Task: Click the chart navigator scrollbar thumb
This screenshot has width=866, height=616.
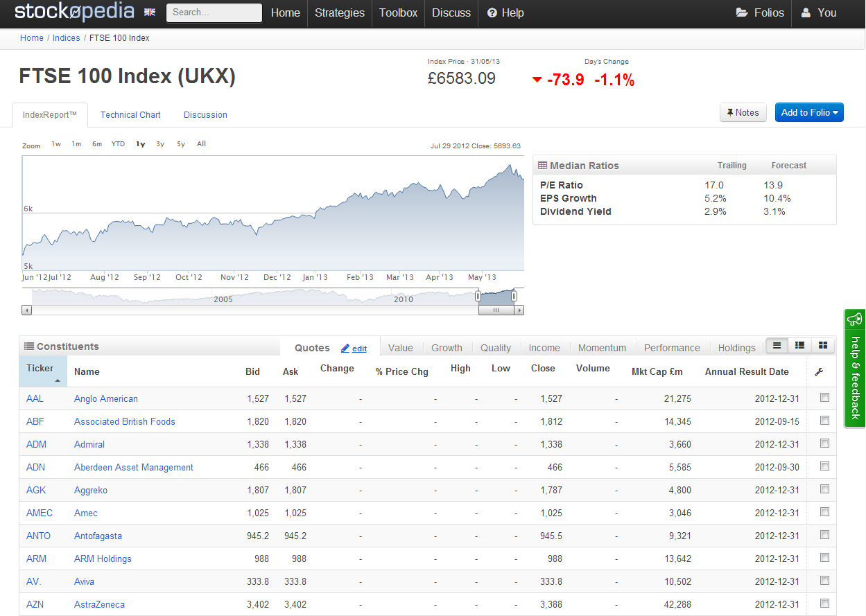Action: (x=496, y=310)
